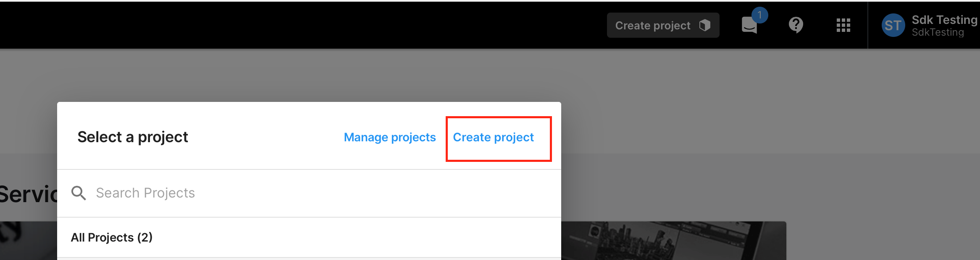Screen dimensions: 980x260
Task: Click the partially hidden Services heading
Action: coord(28,195)
